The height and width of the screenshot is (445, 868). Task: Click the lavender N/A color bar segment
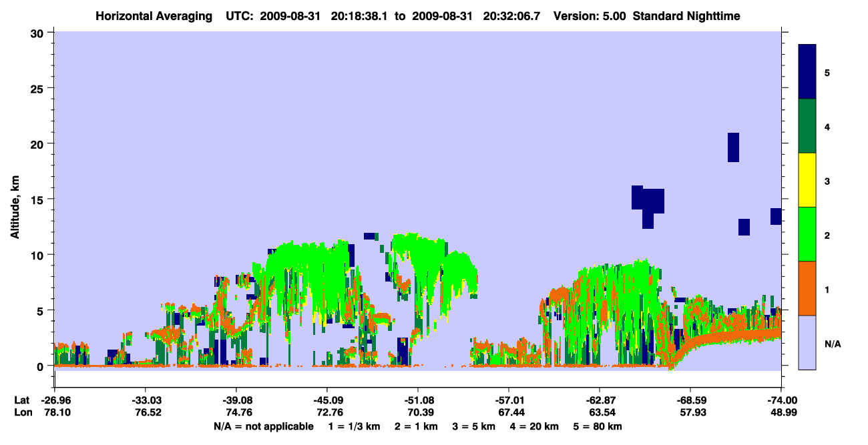coord(807,342)
